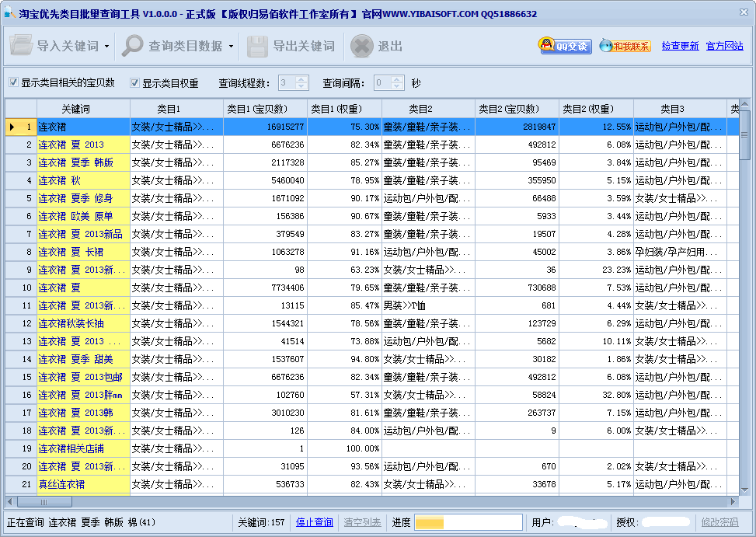The width and height of the screenshot is (756, 537).
Task: Increase the 查询线程数 spinner value
Action: [302, 79]
